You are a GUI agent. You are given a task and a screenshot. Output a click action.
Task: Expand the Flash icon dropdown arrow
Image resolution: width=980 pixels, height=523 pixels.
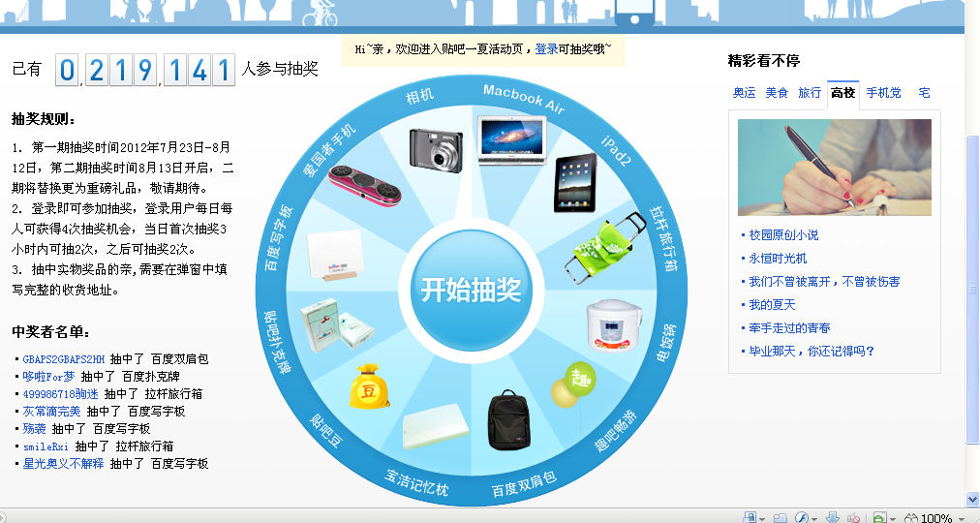[814, 519]
